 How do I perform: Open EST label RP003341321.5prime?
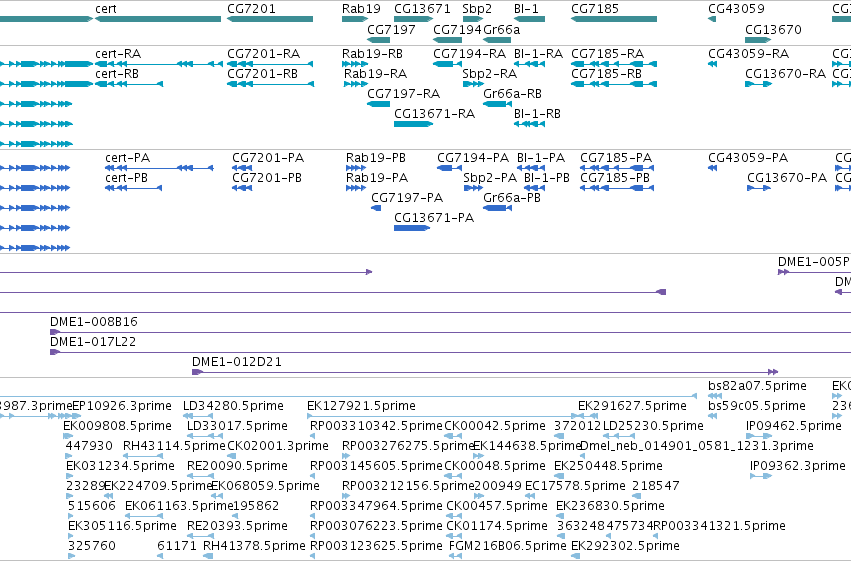click(x=720, y=526)
